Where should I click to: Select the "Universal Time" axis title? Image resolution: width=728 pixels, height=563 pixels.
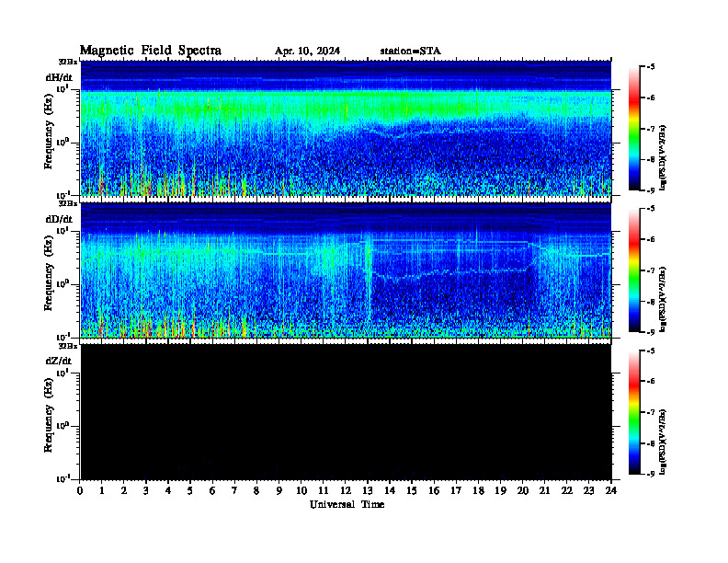tap(347, 504)
